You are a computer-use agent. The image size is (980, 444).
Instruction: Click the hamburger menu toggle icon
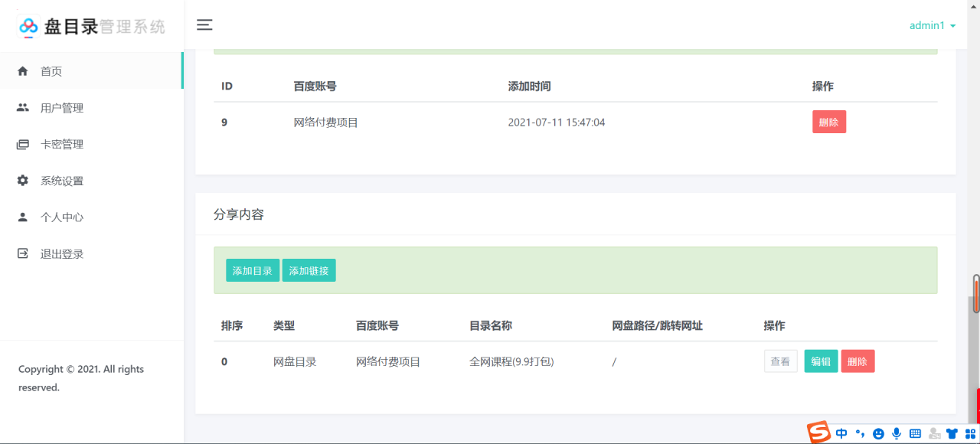pos(204,25)
